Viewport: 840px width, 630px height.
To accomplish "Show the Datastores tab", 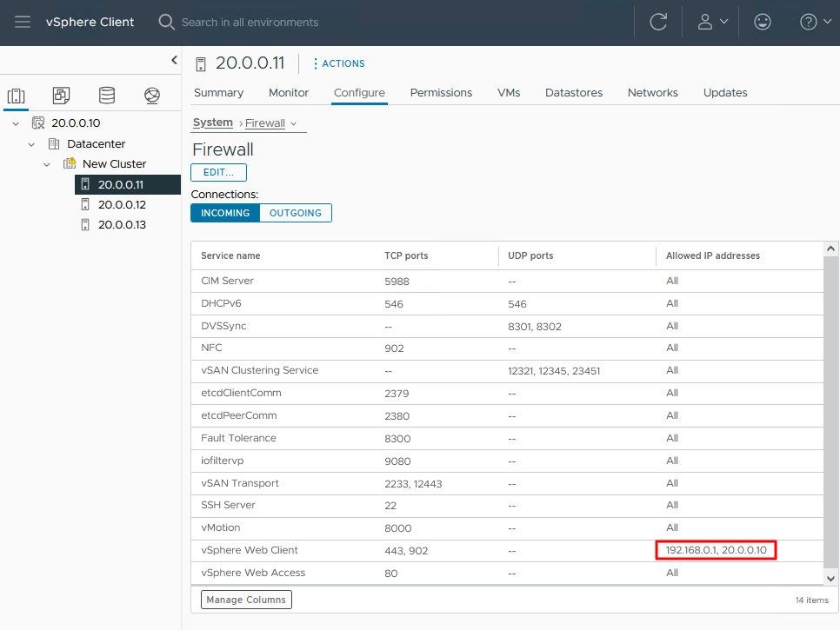I will coord(574,93).
